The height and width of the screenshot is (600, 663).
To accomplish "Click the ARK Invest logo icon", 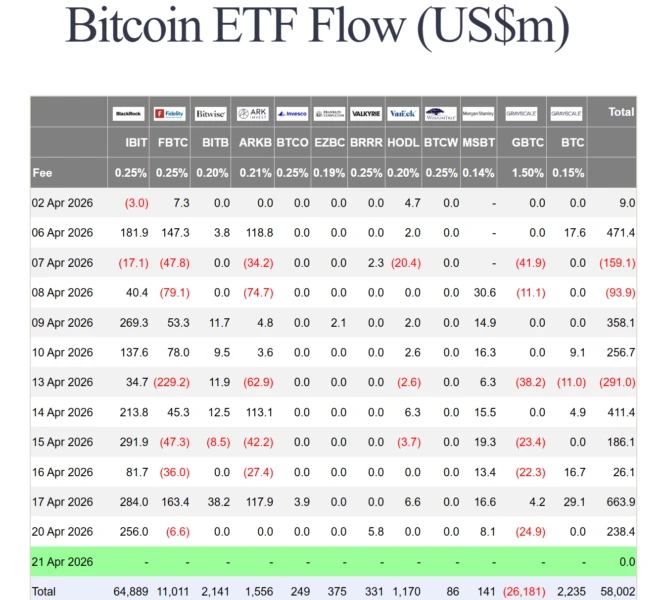I will click(253, 114).
